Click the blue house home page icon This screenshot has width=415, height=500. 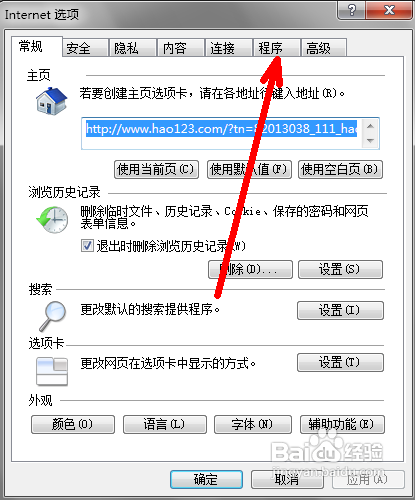coord(52,101)
